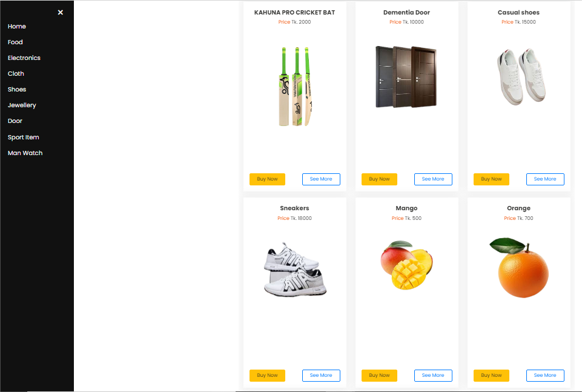The image size is (582, 392).
Task: Buy Now the Mango
Action: click(x=379, y=375)
